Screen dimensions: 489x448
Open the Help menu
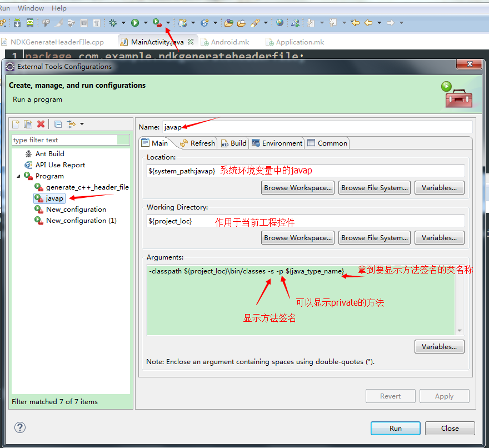point(59,8)
